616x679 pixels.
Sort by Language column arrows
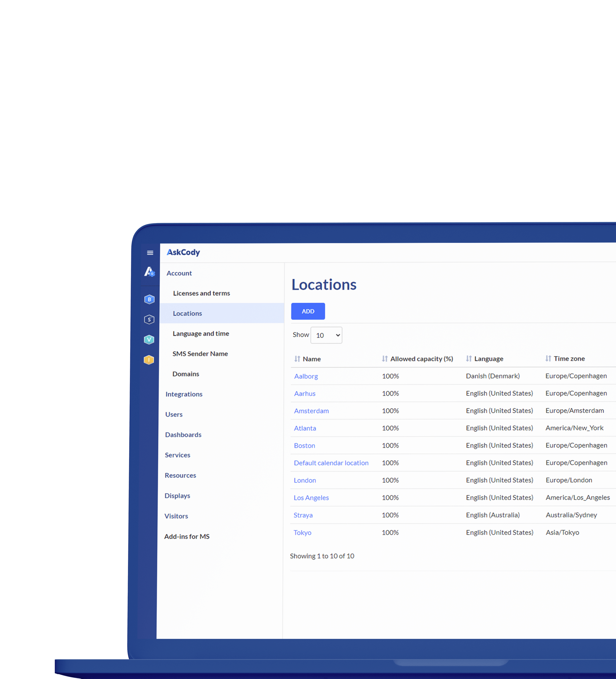(469, 358)
